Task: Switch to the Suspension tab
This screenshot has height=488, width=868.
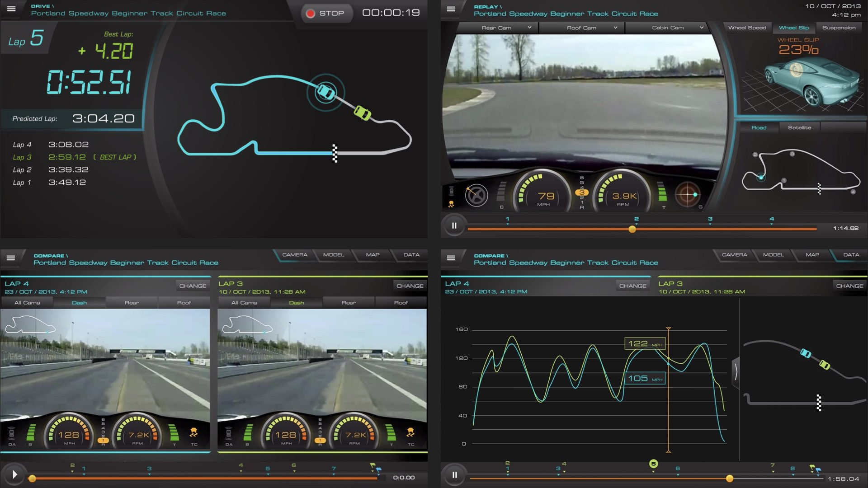Action: pyautogui.click(x=839, y=28)
